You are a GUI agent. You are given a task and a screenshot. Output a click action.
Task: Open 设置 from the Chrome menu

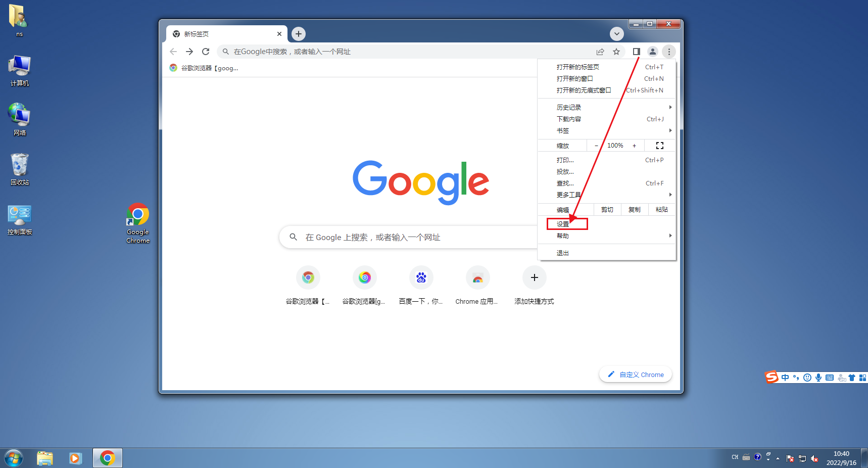(607, 224)
